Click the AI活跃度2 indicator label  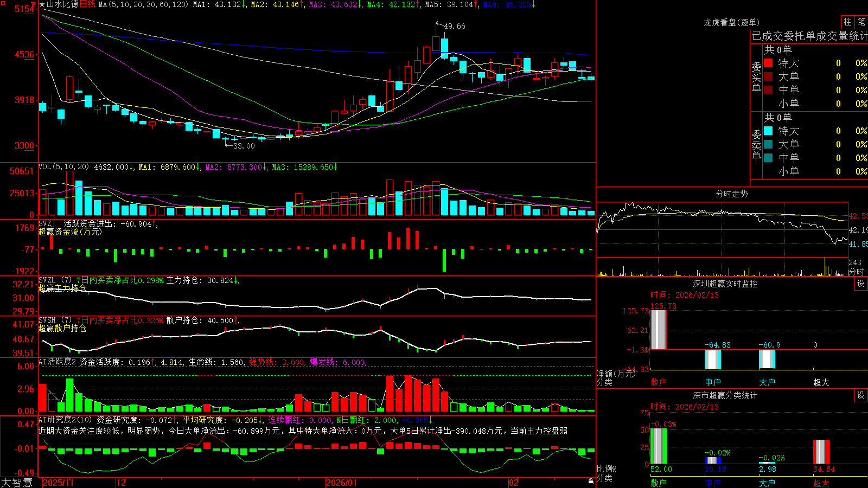point(57,362)
